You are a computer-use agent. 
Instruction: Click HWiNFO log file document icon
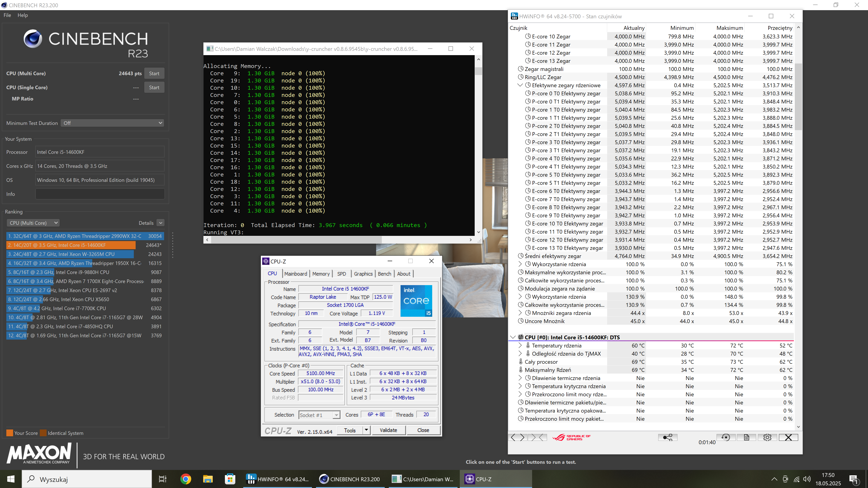coord(746,437)
